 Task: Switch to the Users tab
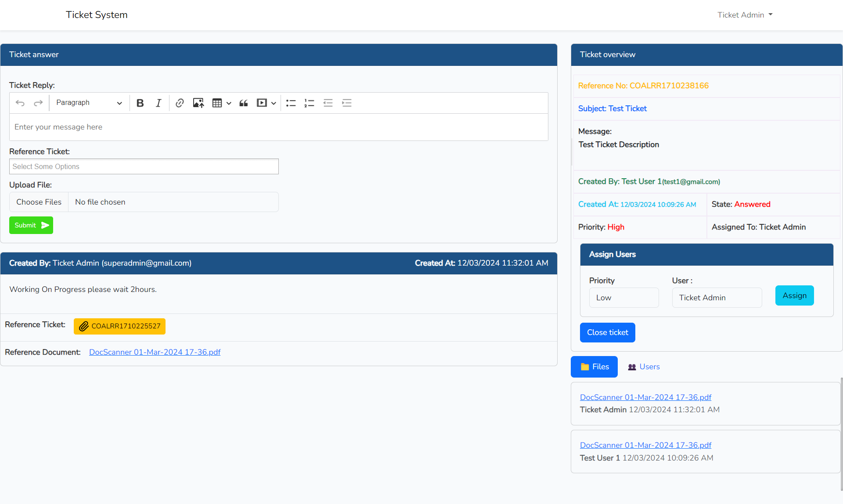click(x=644, y=367)
